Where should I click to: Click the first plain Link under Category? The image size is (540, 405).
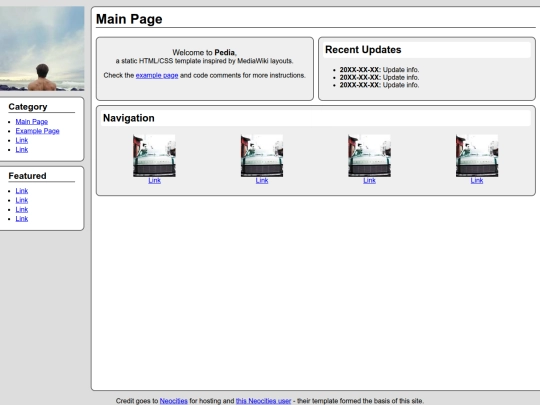pos(22,140)
